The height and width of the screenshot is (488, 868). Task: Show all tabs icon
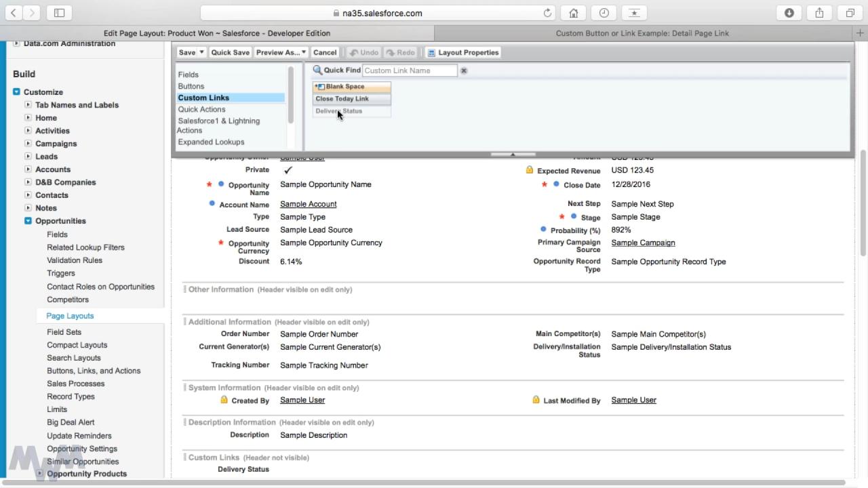point(850,13)
